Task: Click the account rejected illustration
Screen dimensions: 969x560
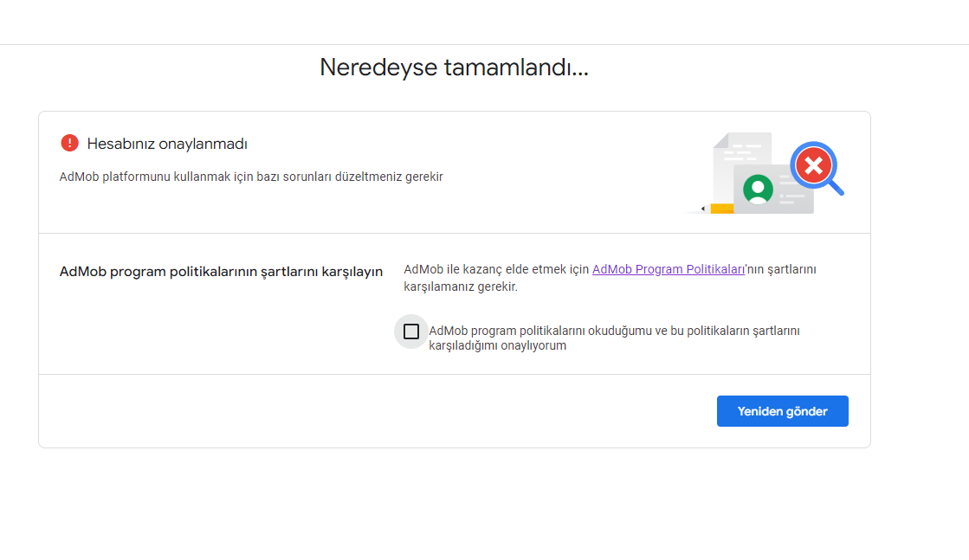Action: pos(765,174)
